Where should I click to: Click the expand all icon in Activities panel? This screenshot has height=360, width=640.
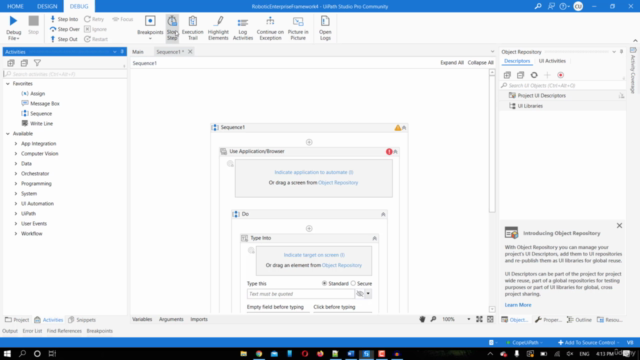[x=11, y=63]
